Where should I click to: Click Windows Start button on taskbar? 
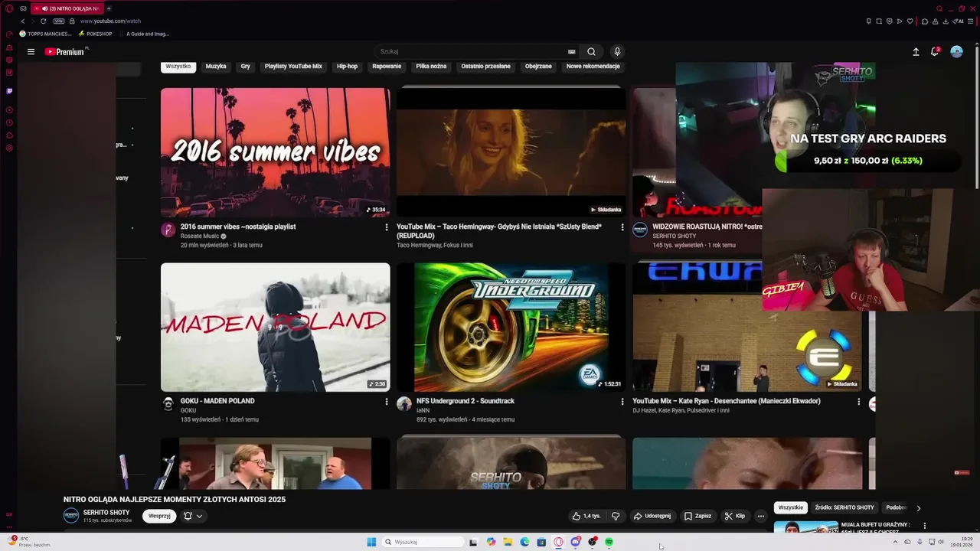[371, 542]
